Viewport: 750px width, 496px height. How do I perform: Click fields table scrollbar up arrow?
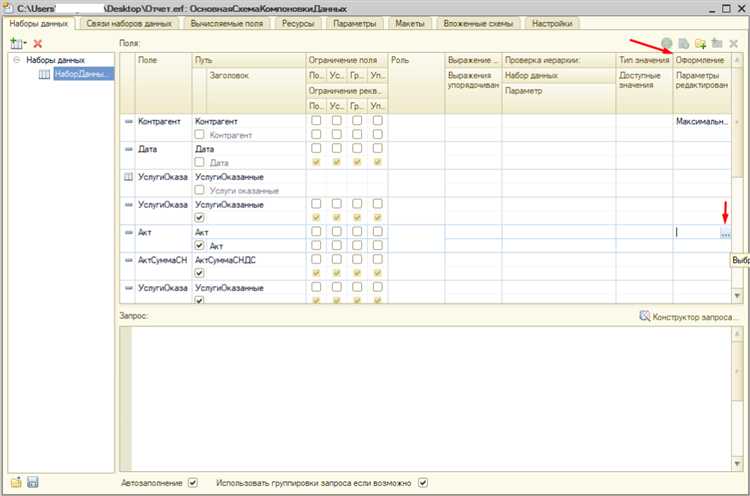(737, 60)
